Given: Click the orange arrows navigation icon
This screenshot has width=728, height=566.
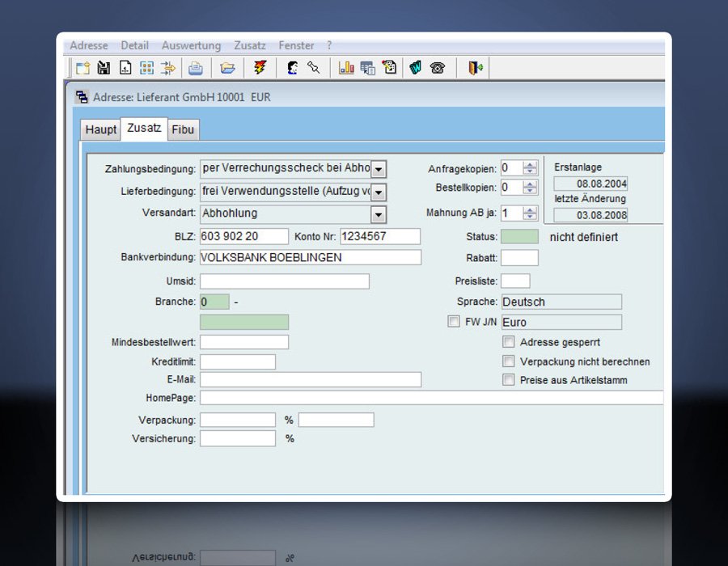Looking at the screenshot, I should tap(168, 68).
